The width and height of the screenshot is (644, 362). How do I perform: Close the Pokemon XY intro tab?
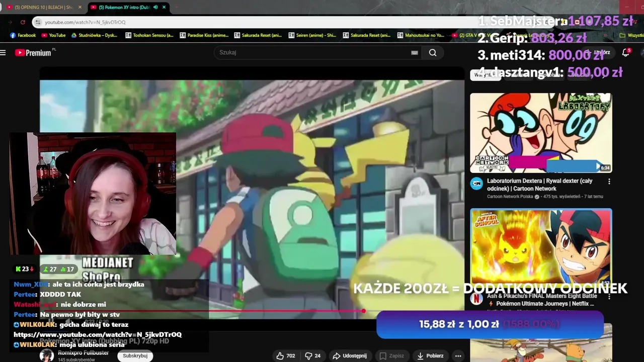(x=164, y=7)
